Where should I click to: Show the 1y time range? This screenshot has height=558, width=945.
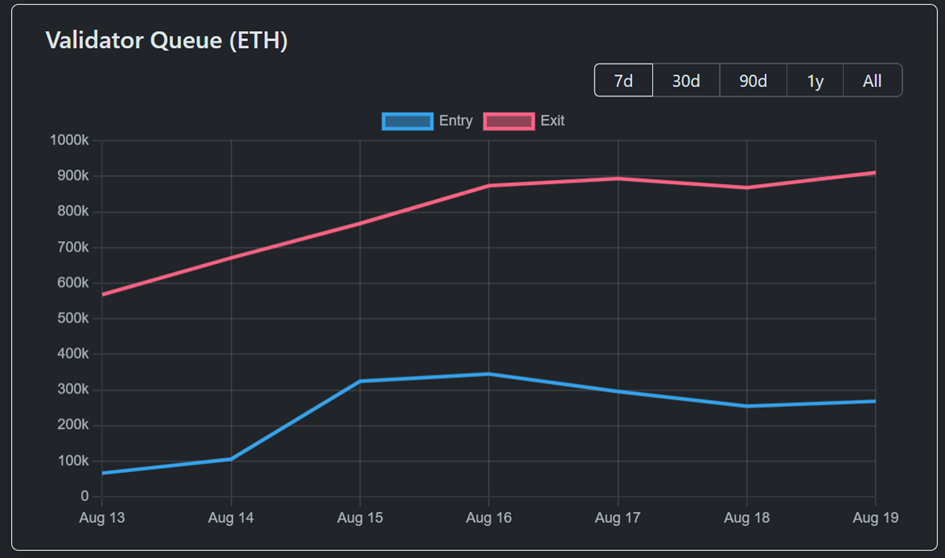pyautogui.click(x=815, y=81)
